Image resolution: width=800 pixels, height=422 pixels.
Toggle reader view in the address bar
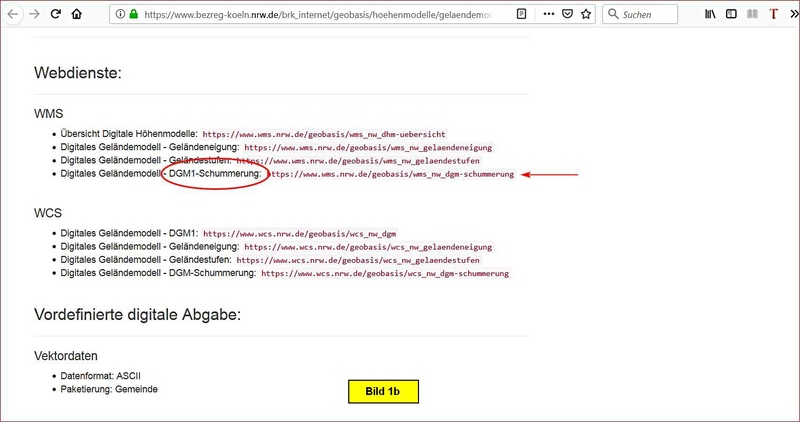[x=523, y=15]
